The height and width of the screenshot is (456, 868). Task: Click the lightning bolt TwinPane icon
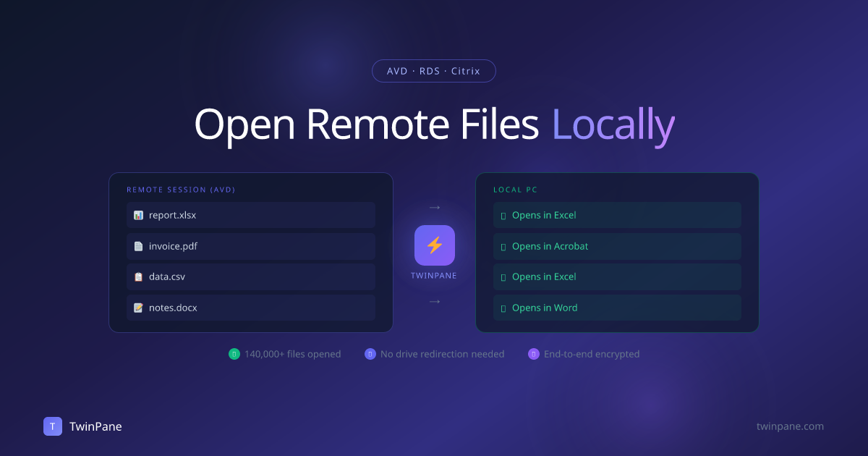tap(435, 245)
